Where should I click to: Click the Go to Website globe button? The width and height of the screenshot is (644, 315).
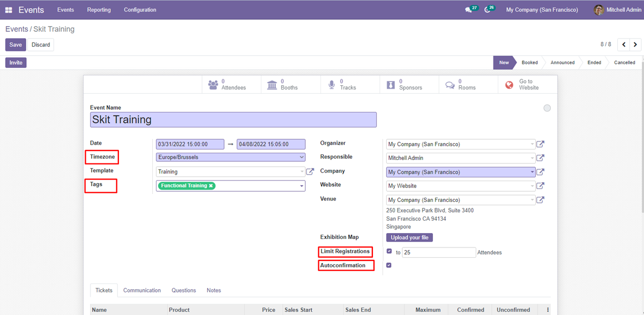point(522,85)
